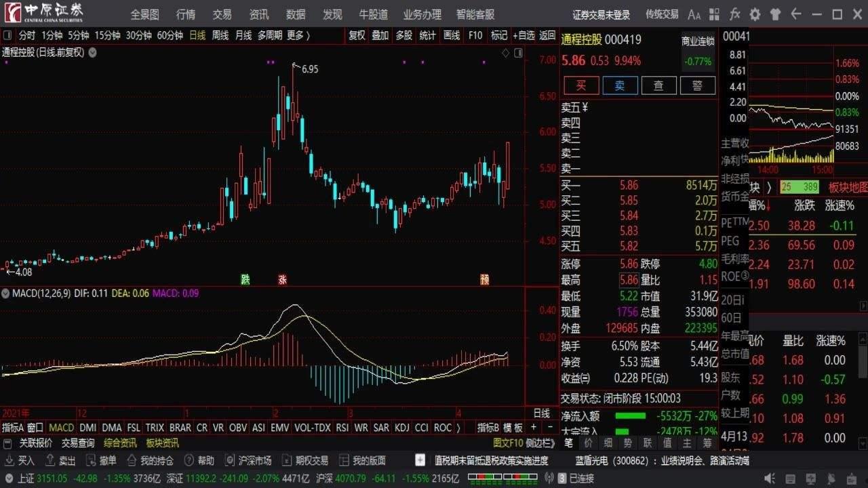The image size is (868, 488).
Task: Collapse the 侧边栏 sidebar
Action: pos(540,443)
